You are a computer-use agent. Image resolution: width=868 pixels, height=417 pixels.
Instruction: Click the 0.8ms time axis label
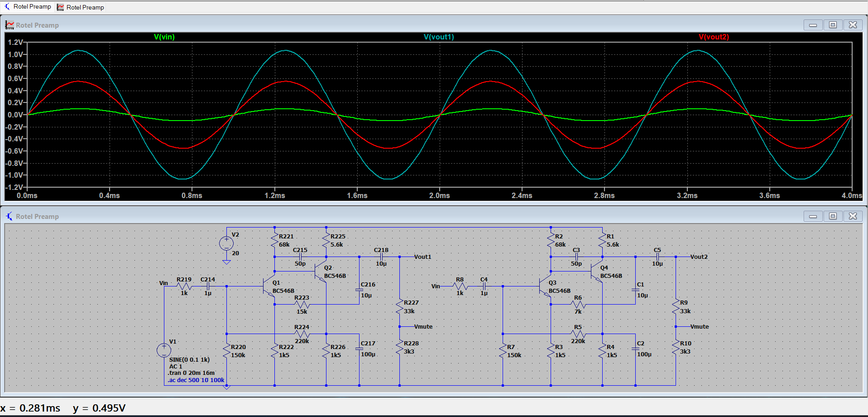(192, 195)
